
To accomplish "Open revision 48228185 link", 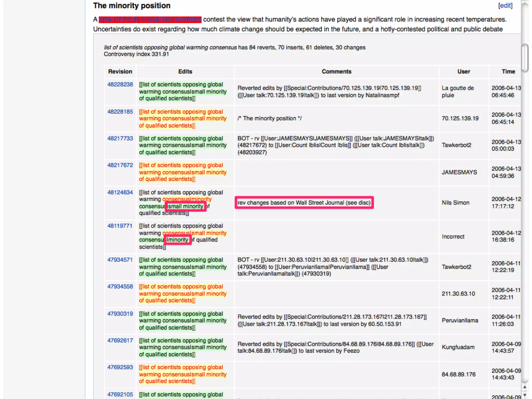I will point(120,111).
